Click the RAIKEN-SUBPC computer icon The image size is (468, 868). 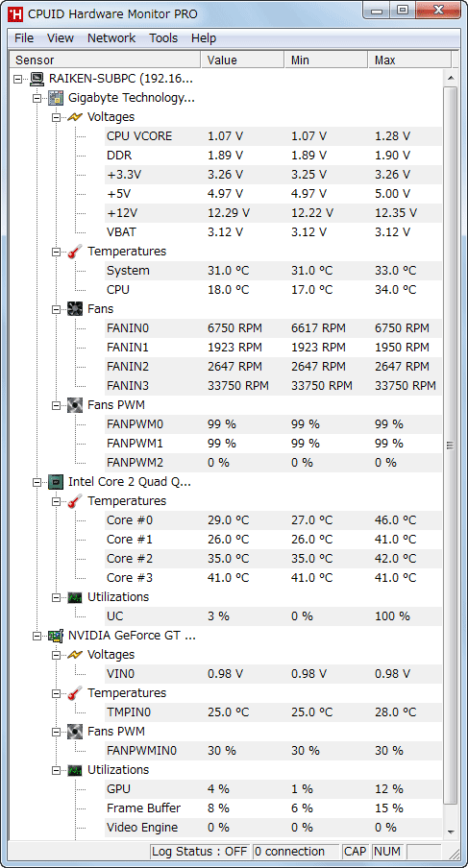[x=37, y=79]
